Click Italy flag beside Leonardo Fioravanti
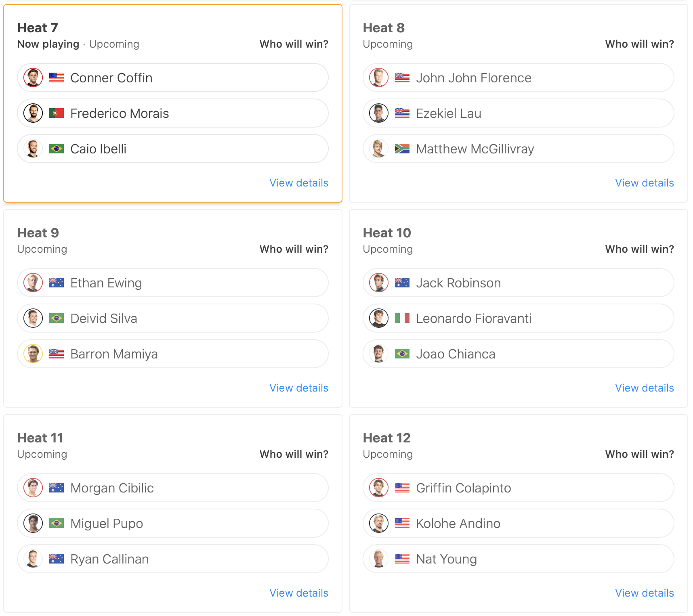Screen dimensions: 693x616 point(402,318)
